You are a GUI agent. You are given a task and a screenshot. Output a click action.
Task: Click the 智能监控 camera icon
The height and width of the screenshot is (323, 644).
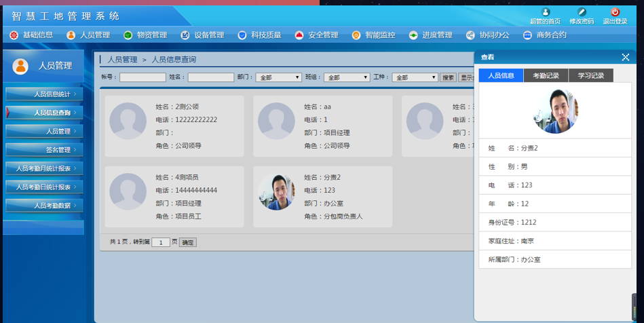pyautogui.click(x=356, y=35)
